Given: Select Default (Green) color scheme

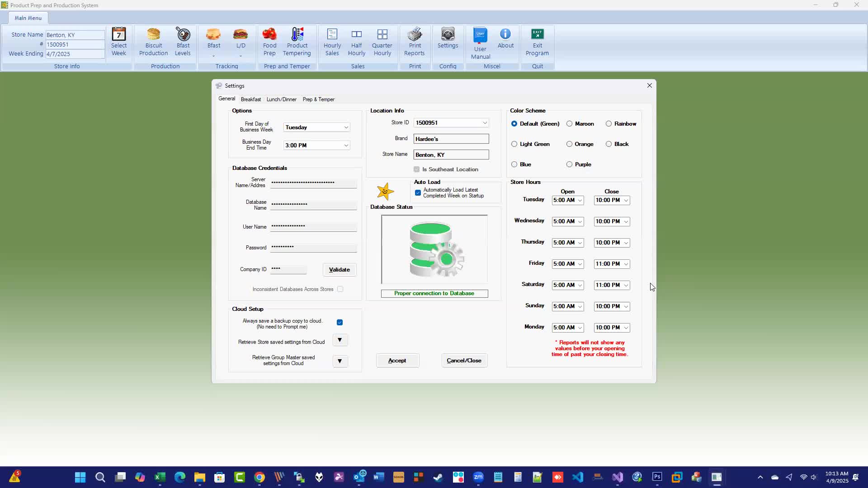Looking at the screenshot, I should pos(514,124).
